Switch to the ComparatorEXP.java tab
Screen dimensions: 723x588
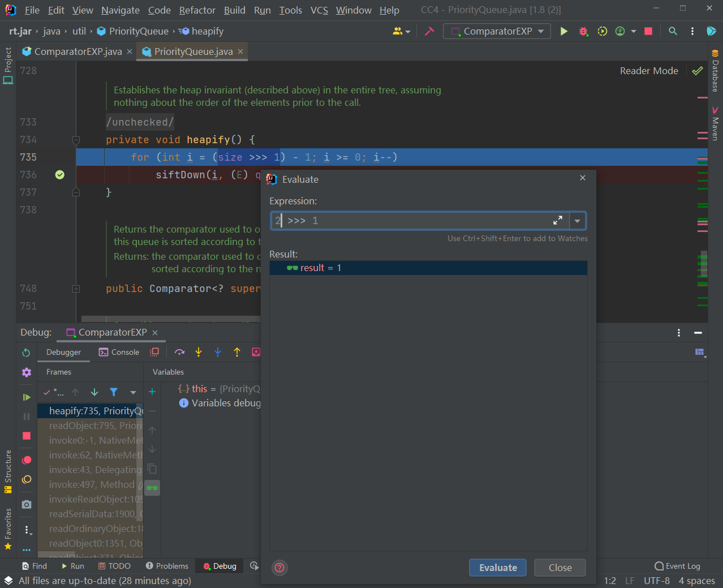78,51
